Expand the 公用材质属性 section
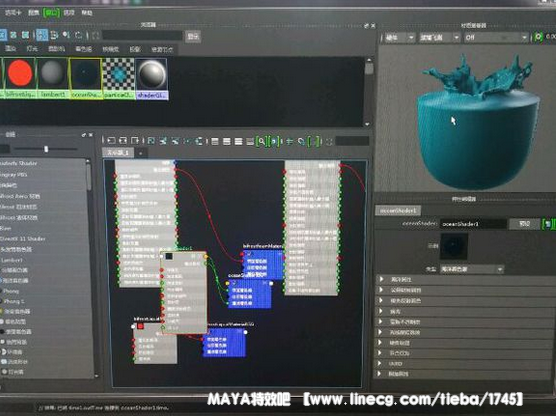 465,290
